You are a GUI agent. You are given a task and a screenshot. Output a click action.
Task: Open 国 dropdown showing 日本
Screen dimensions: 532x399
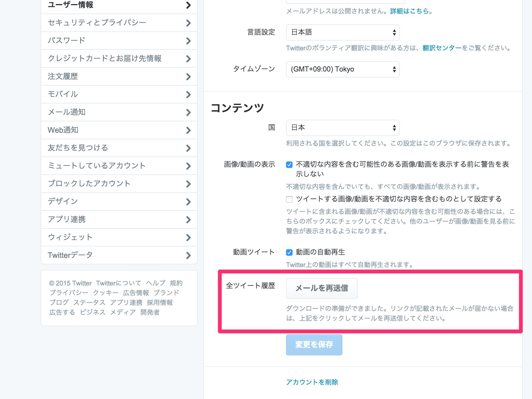pyautogui.click(x=343, y=128)
